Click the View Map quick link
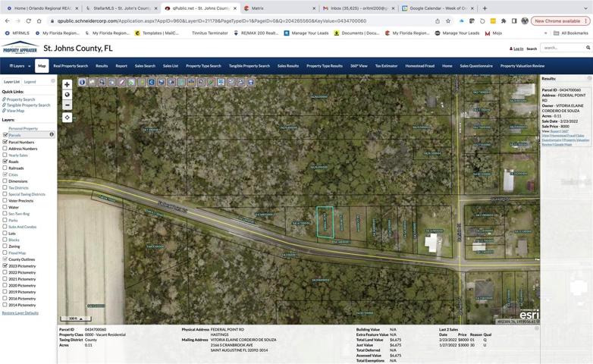Screen dimensions: 593x364 (x=15, y=111)
